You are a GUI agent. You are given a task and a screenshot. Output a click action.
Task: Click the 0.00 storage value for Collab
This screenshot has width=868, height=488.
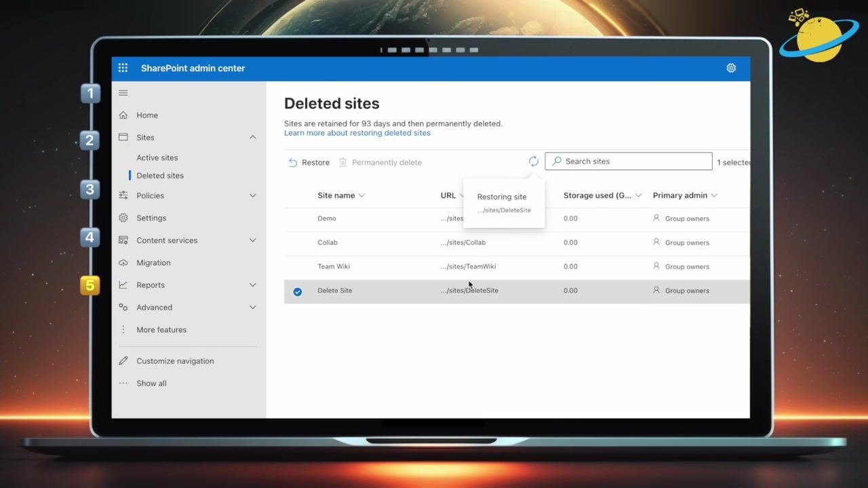tap(570, 243)
